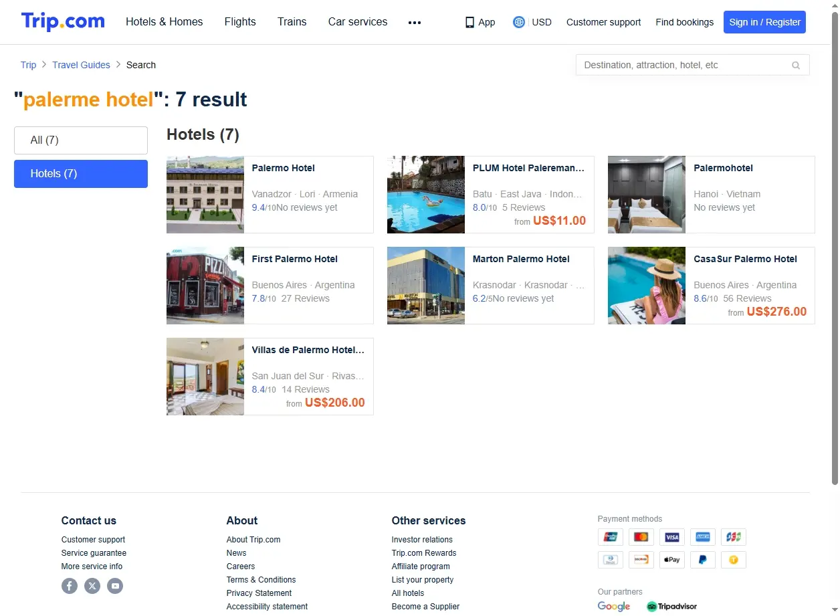840x616 pixels.
Task: Click CasaSur Palermo Hotel title
Action: (745, 259)
